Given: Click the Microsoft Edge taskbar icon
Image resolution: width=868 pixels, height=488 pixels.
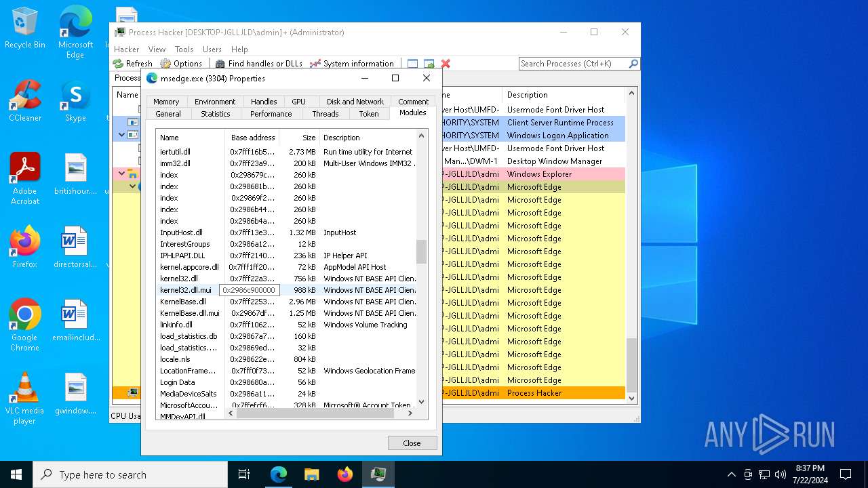Looking at the screenshot, I should pos(279,474).
